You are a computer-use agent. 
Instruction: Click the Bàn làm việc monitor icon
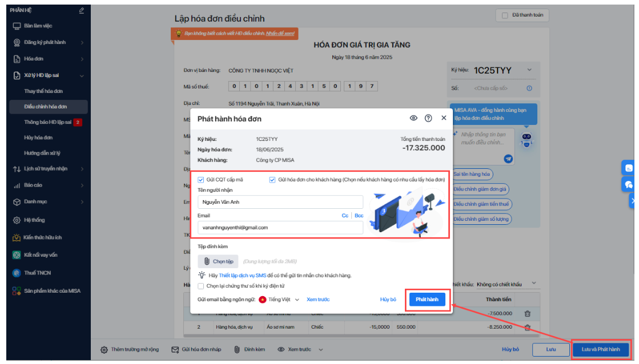click(x=17, y=26)
